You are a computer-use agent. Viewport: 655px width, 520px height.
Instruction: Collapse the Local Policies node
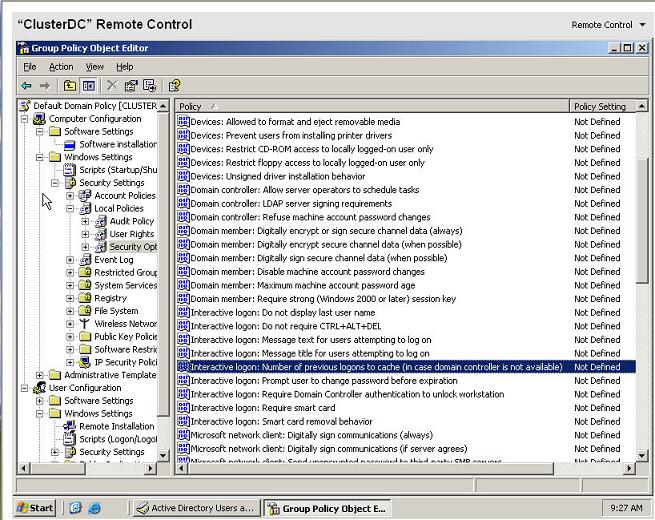[70, 208]
